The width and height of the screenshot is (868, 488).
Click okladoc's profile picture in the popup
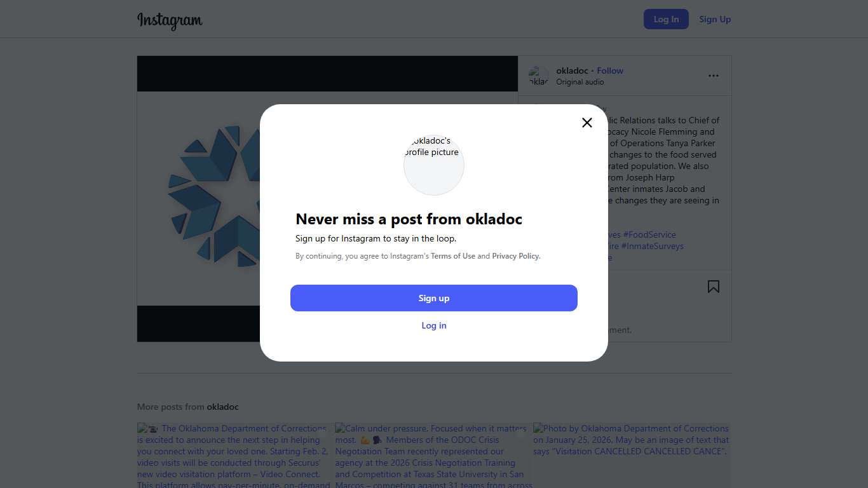point(434,165)
